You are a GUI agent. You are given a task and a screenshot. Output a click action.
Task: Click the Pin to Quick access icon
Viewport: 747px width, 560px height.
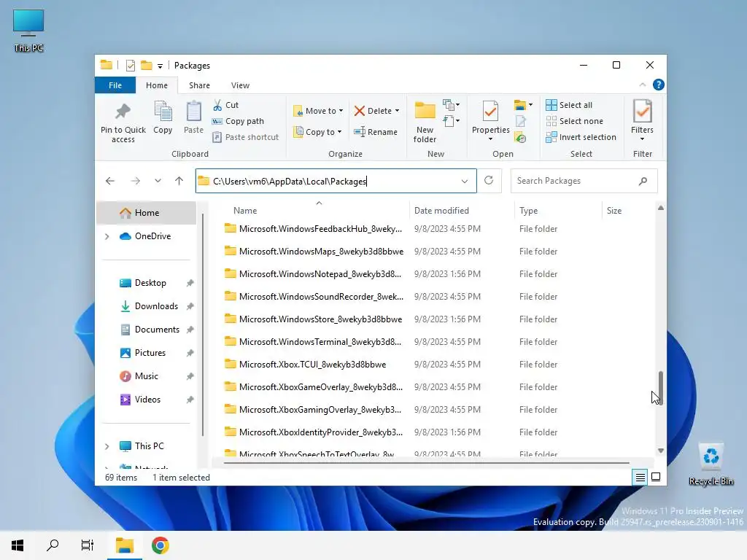click(123, 112)
